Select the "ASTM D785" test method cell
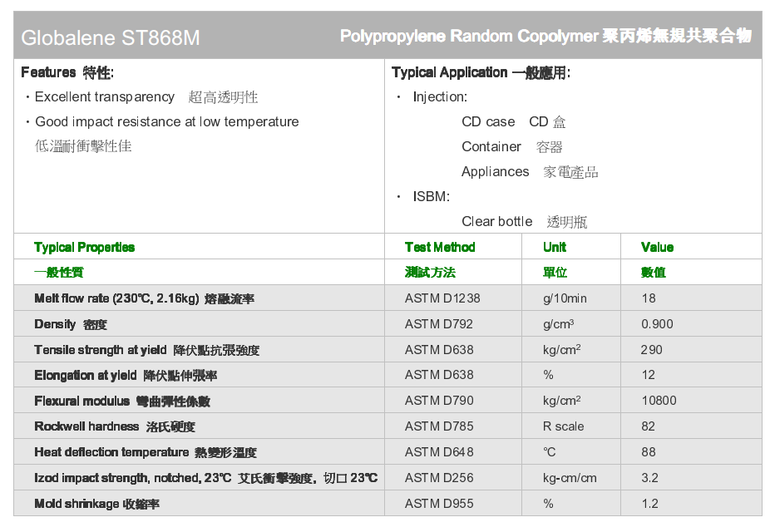Viewport: 775px width, 532px height. tap(439, 426)
